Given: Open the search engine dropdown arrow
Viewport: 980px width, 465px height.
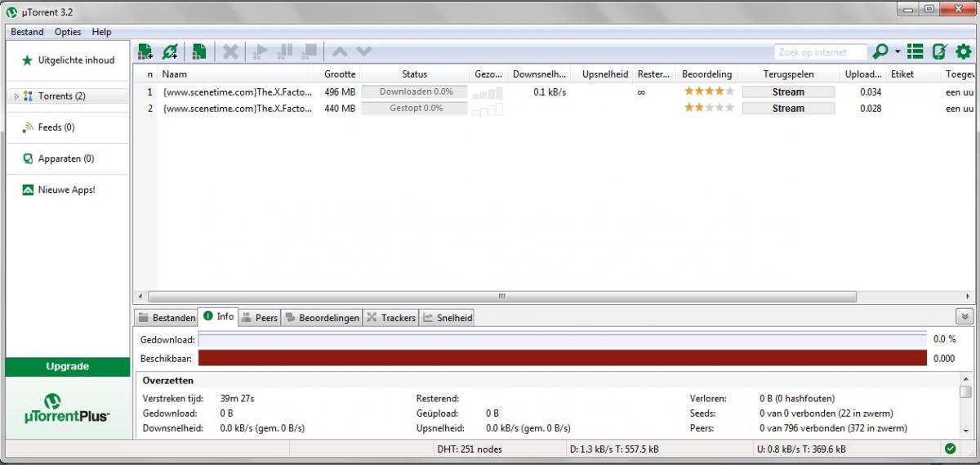Looking at the screenshot, I should [898, 52].
